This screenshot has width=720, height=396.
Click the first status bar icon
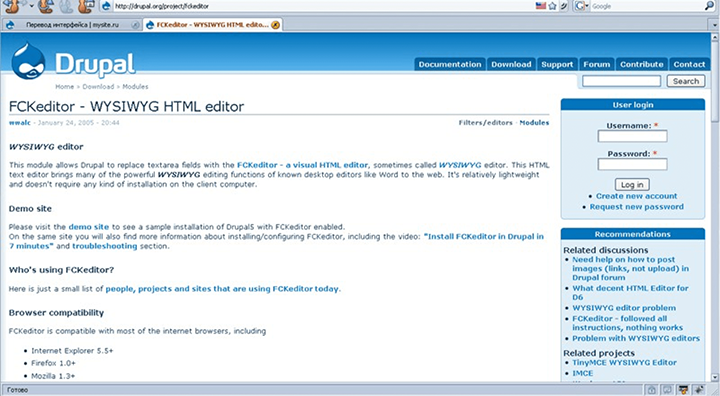(x=651, y=390)
